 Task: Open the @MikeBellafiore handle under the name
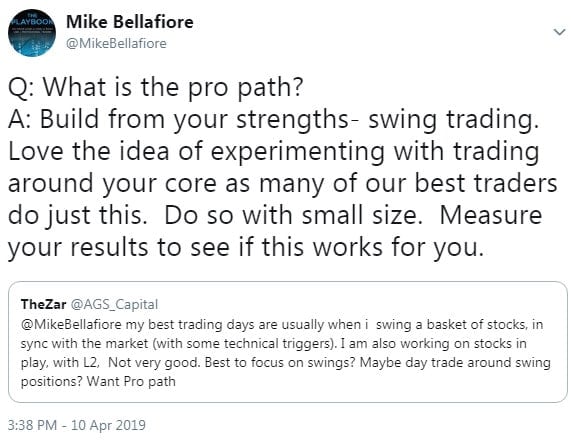pos(116,43)
